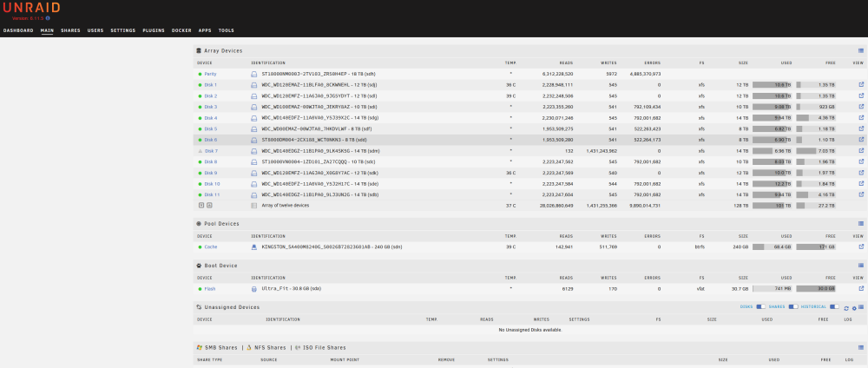Select the ISO File Shares heading
The width and height of the screenshot is (868, 368).
324,347
